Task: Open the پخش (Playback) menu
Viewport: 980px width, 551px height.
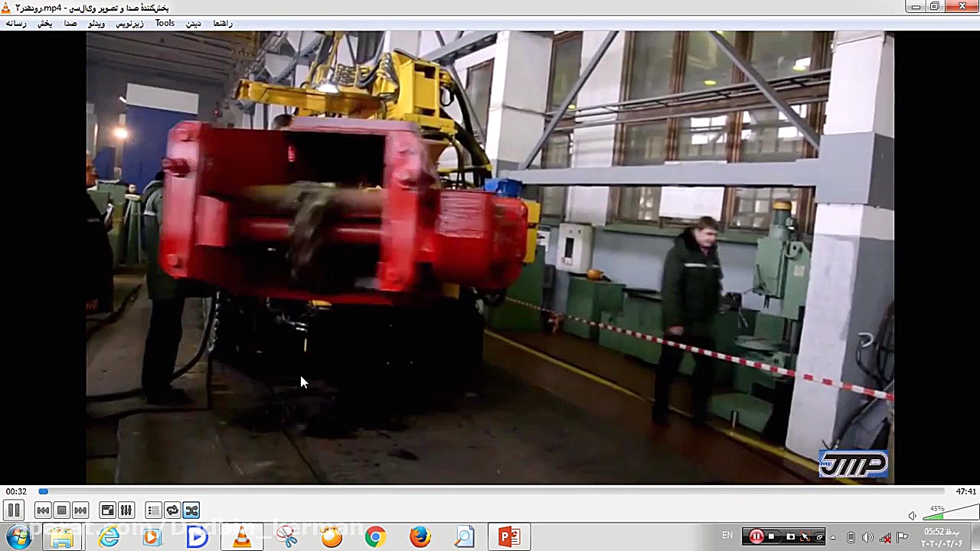Action: [x=45, y=24]
